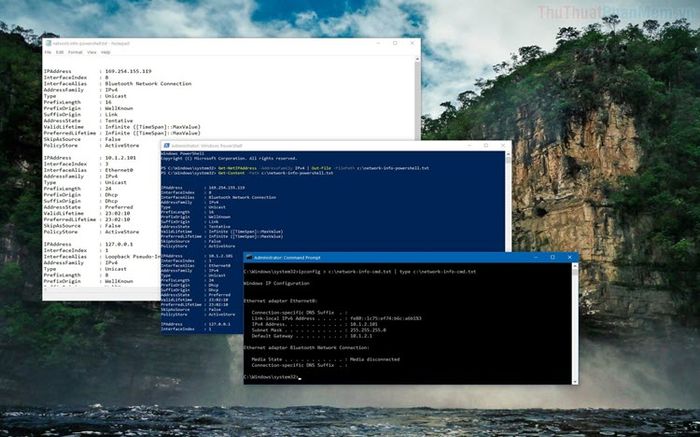Open the View menu in Notepad

point(92,52)
